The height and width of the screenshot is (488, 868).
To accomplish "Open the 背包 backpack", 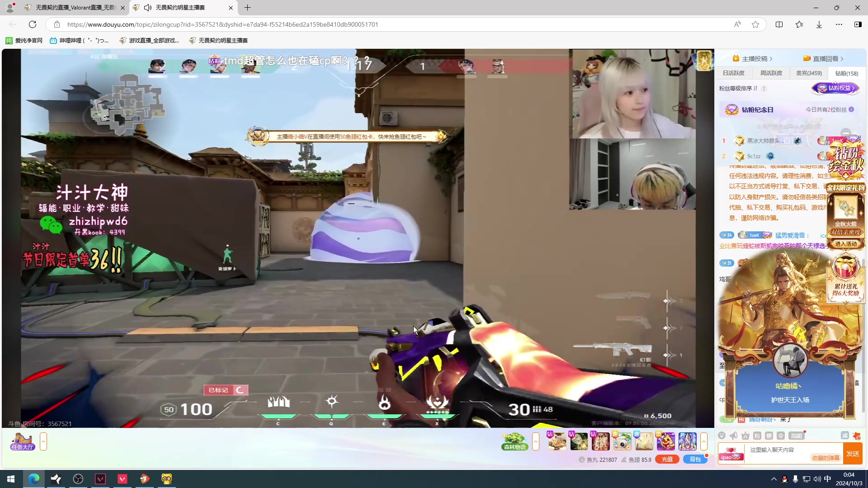I will tap(695, 460).
